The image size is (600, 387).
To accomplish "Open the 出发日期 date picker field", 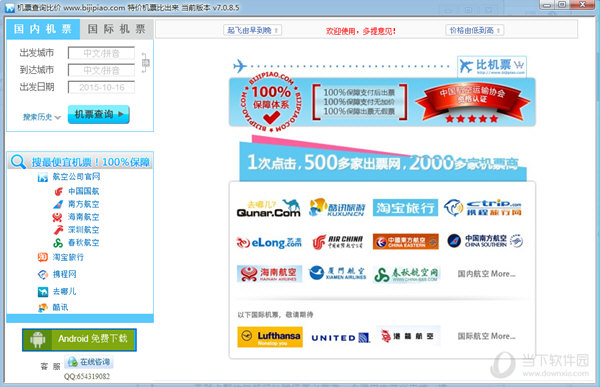I will click(101, 87).
